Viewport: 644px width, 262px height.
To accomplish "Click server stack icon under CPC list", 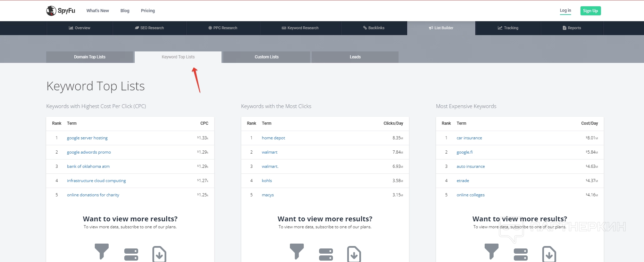I will click(131, 254).
